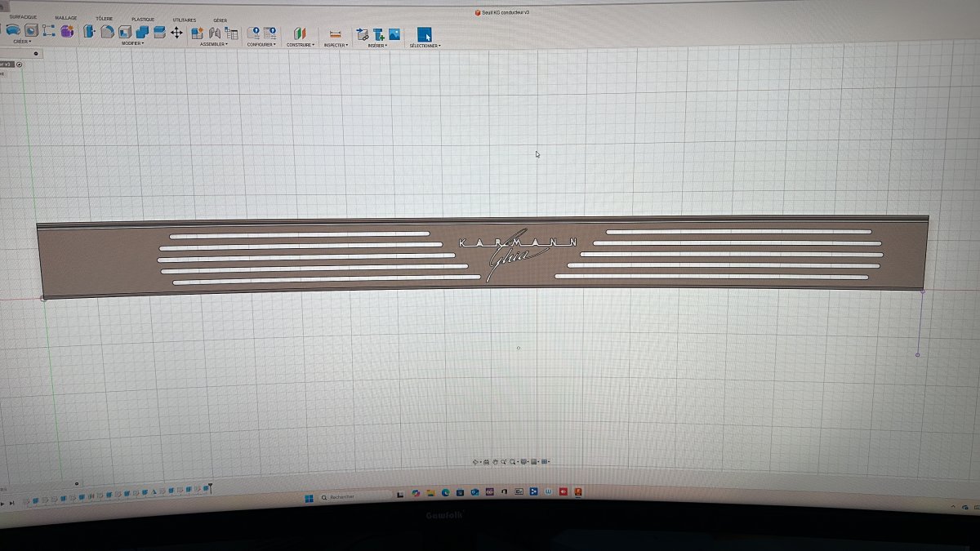Open the UTILITAIRES tab

tap(185, 20)
